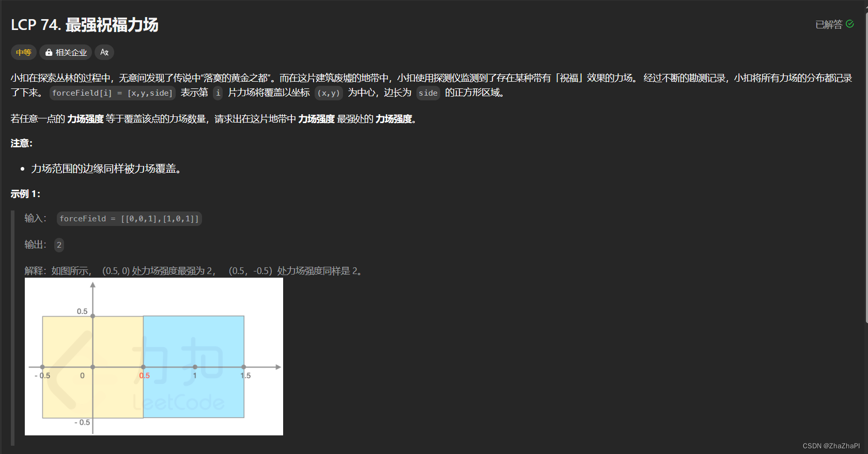Click the lock icon in 相关企业
The width and height of the screenshot is (868, 454).
click(x=49, y=52)
